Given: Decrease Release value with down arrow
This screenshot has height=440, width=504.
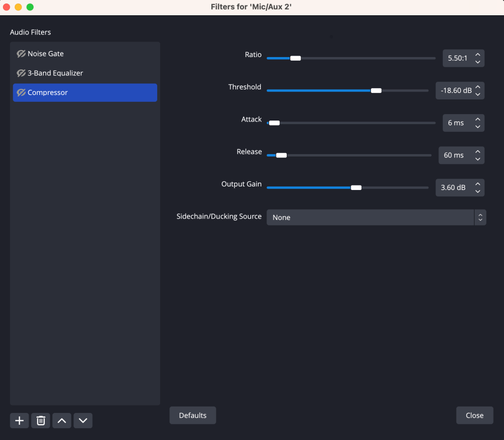Looking at the screenshot, I should tap(477, 159).
